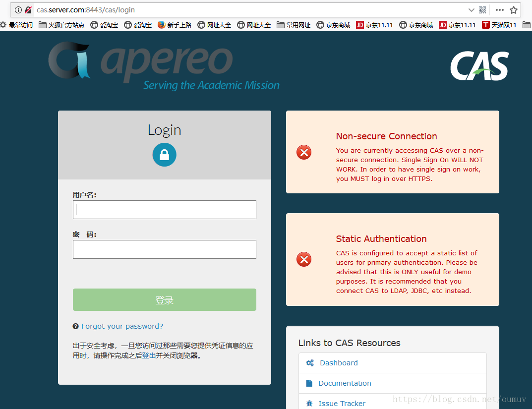
Task: Focus the 密码 password field
Action: pyautogui.click(x=165, y=249)
